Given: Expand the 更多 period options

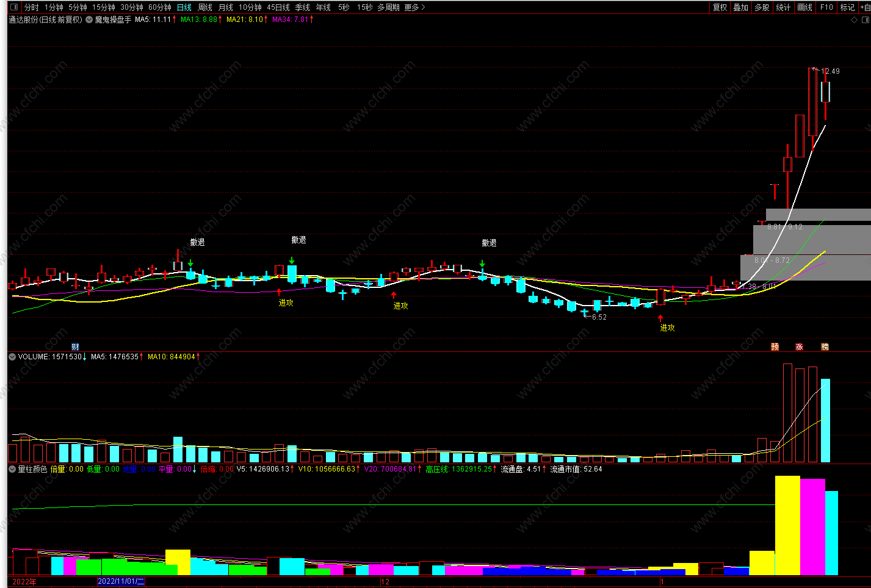Looking at the screenshot, I should pos(414,7).
